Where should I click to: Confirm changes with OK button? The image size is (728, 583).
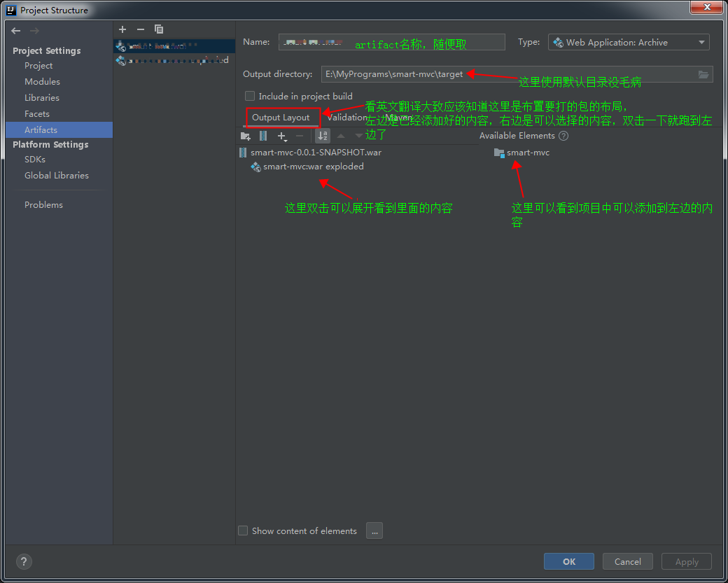pos(568,561)
